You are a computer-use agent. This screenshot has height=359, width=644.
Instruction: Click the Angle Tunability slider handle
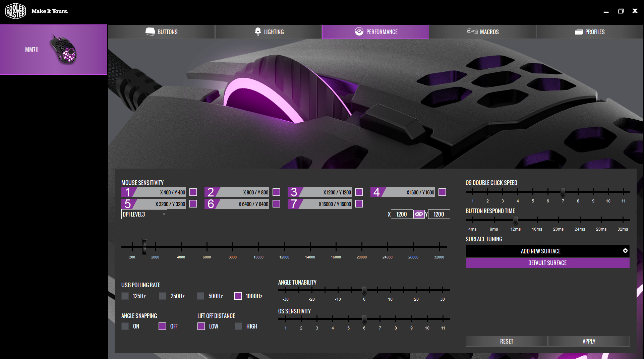tap(364, 290)
